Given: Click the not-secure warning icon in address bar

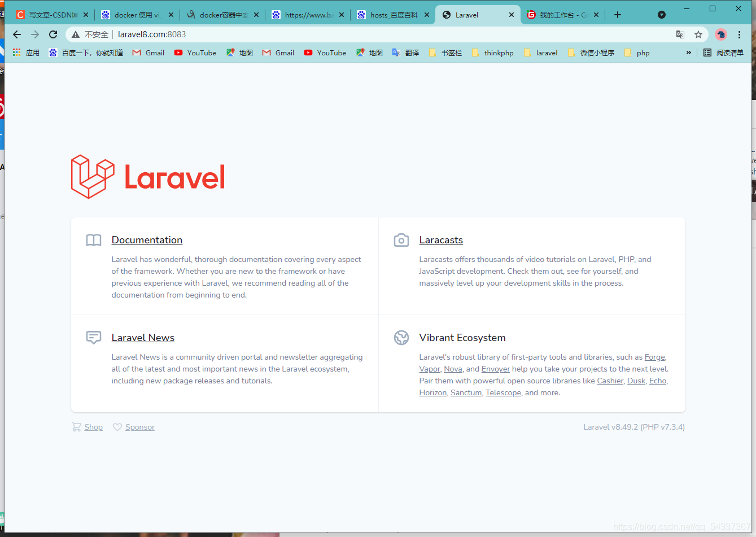Looking at the screenshot, I should [76, 34].
